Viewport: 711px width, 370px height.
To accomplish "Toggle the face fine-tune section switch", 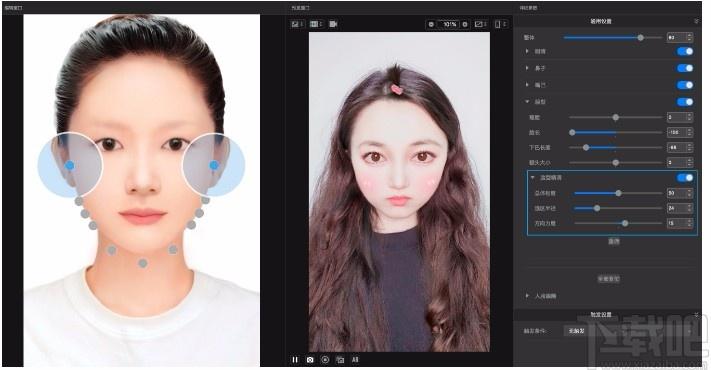I will coord(685,177).
